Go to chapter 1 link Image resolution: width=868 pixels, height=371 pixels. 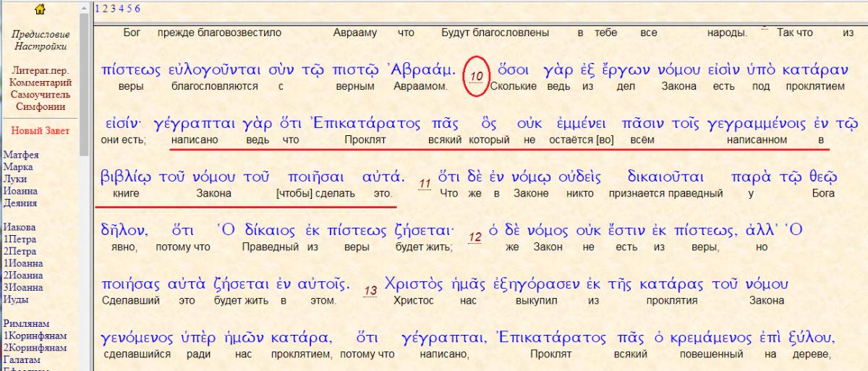pos(97,8)
